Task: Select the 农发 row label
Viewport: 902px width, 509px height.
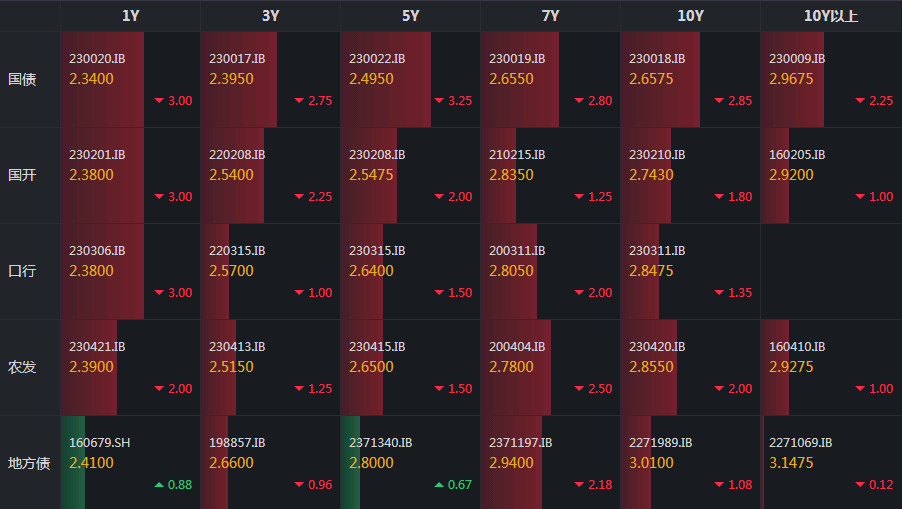Action: click(22, 367)
